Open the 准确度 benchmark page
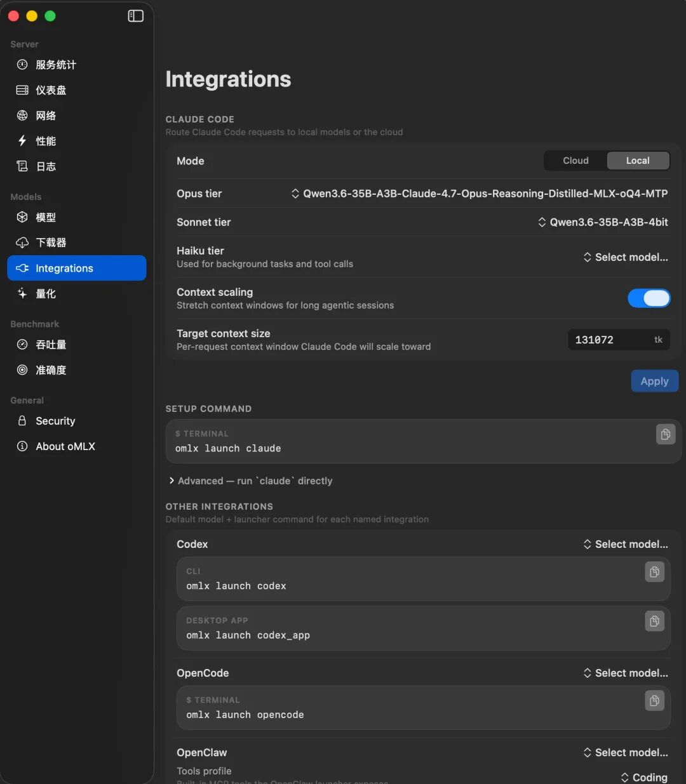This screenshot has height=784, width=686. click(77, 370)
